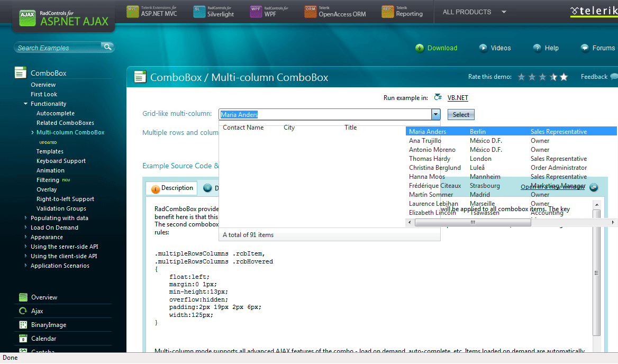This screenshot has height=364, width=618.
Task: Switch to the Description tab
Action: pyautogui.click(x=172, y=188)
